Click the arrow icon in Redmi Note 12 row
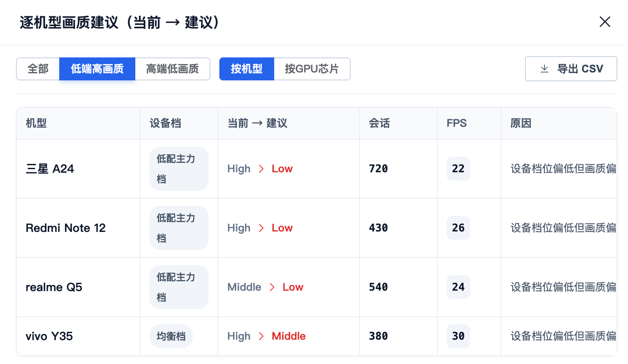The height and width of the screenshot is (364, 628). 261,228
